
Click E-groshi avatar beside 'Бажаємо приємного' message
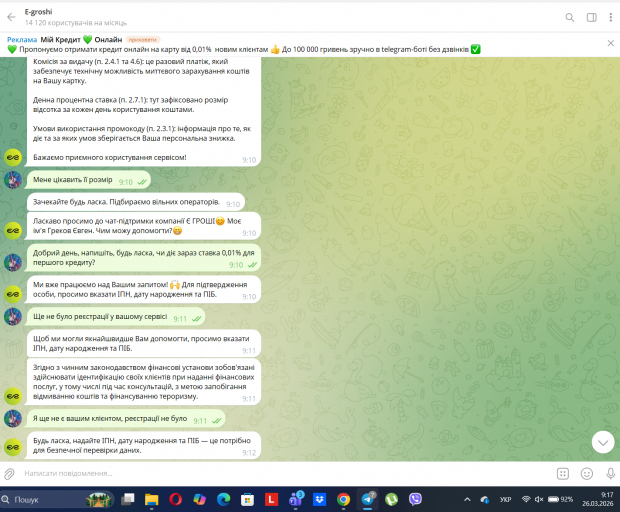pyautogui.click(x=13, y=157)
